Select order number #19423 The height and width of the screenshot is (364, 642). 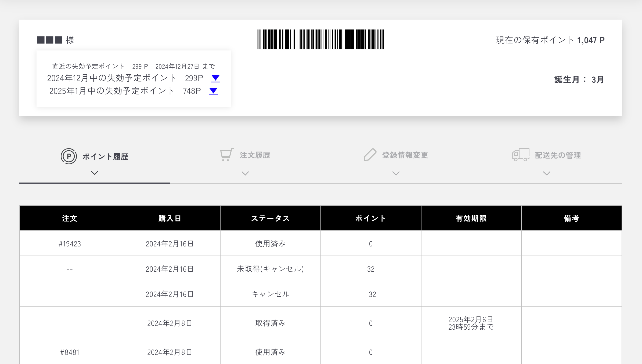pos(70,244)
